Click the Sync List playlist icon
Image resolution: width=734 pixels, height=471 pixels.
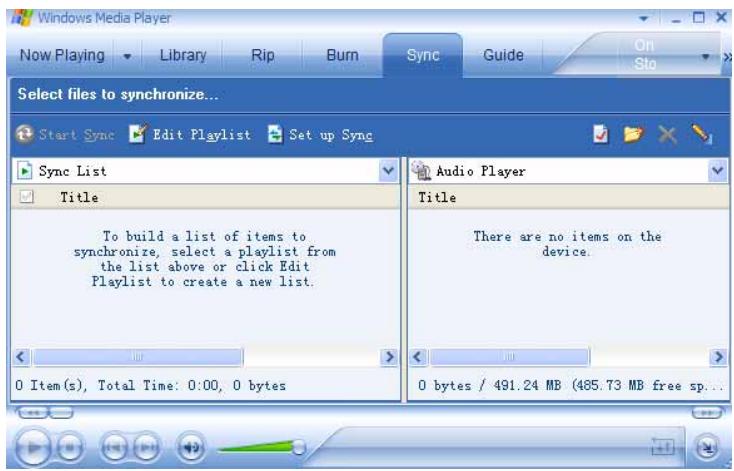(x=24, y=170)
